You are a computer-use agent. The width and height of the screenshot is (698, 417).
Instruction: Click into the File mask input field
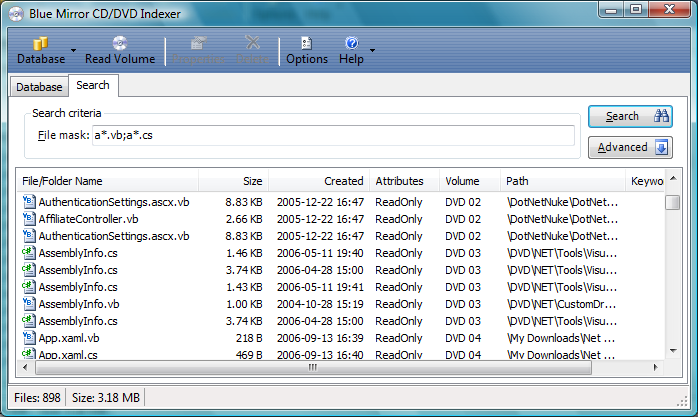(333, 135)
